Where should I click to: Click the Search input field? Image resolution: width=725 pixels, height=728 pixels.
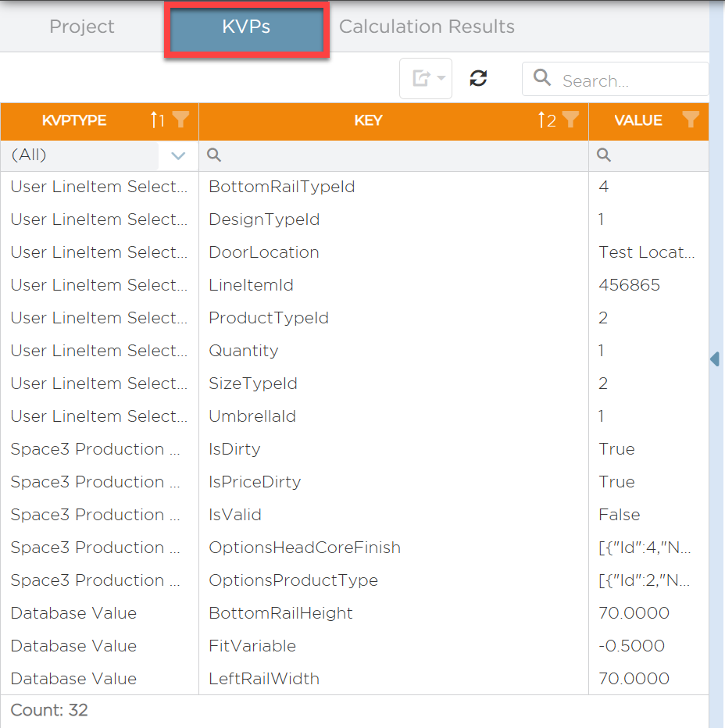(616, 80)
